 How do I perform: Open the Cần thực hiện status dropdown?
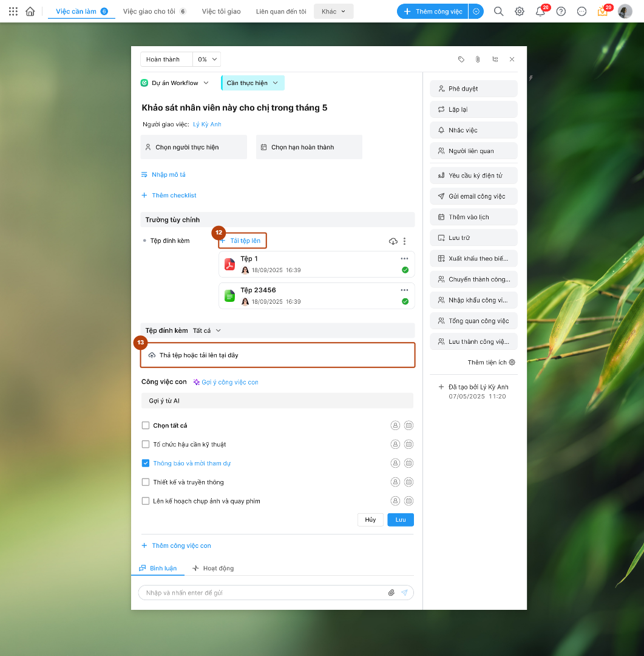pos(253,83)
